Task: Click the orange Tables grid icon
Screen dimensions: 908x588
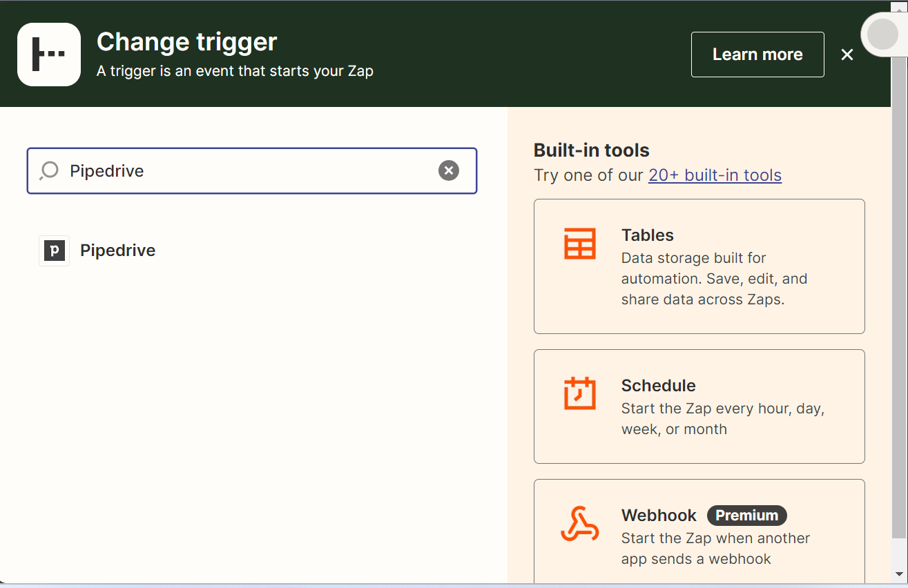Action: pyautogui.click(x=579, y=243)
